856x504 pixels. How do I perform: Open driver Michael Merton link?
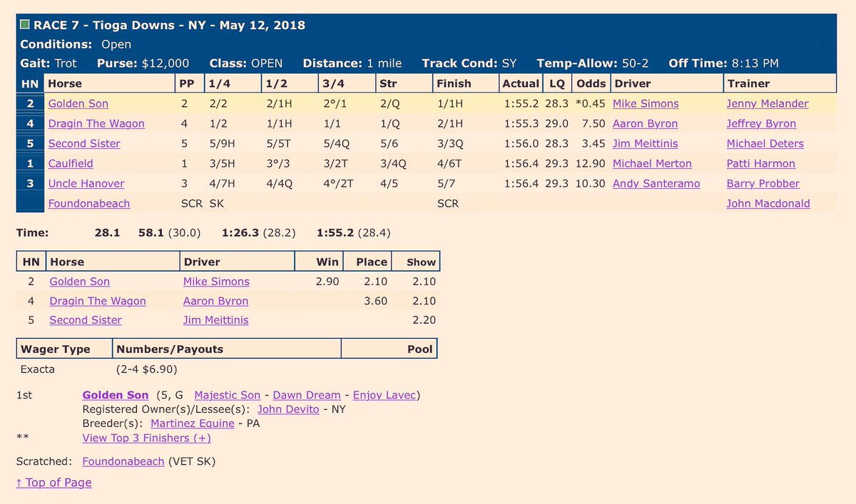[652, 163]
